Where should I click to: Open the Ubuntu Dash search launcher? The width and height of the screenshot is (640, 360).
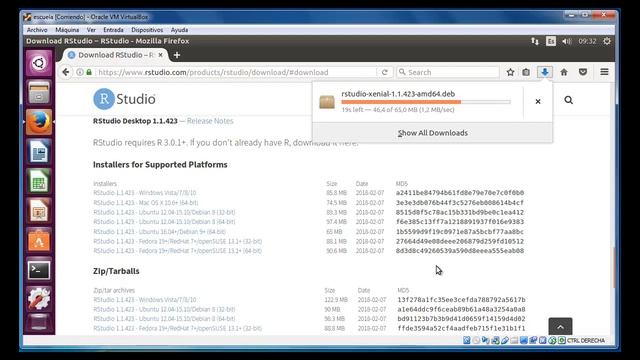point(39,63)
